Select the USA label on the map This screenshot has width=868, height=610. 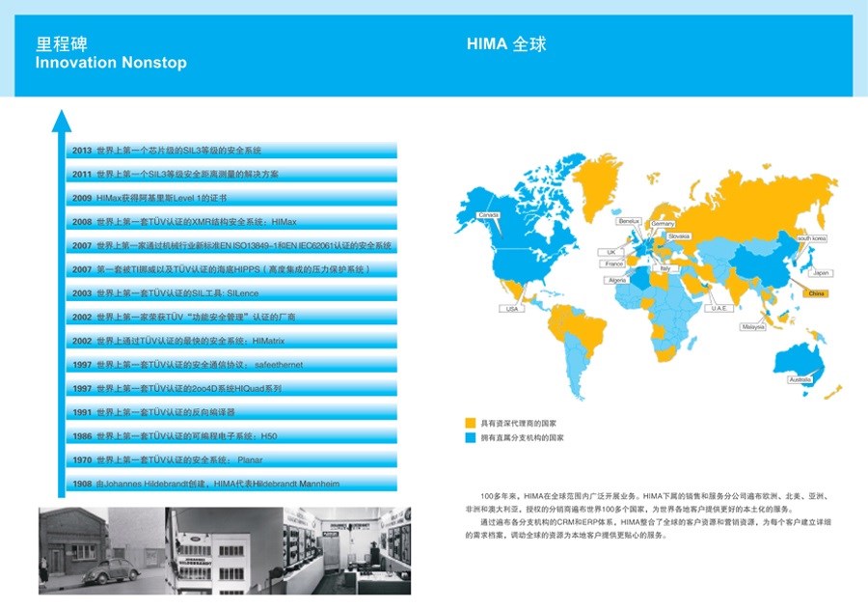[511, 309]
